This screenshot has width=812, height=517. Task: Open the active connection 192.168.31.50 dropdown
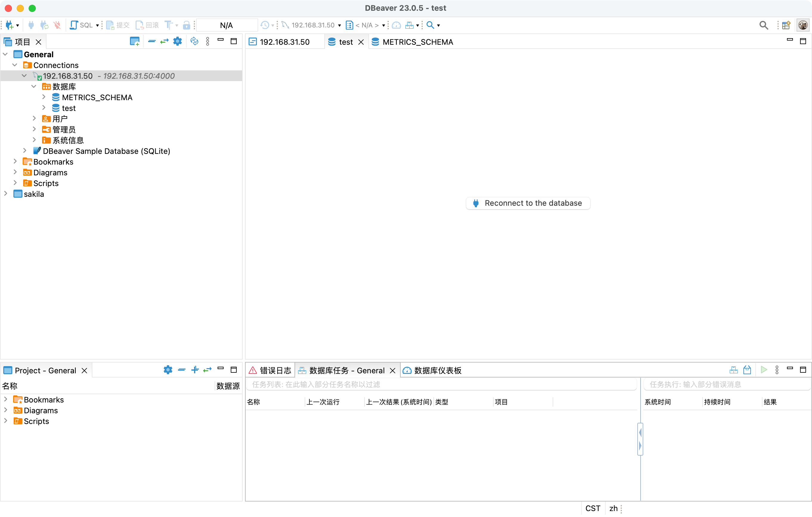312,25
